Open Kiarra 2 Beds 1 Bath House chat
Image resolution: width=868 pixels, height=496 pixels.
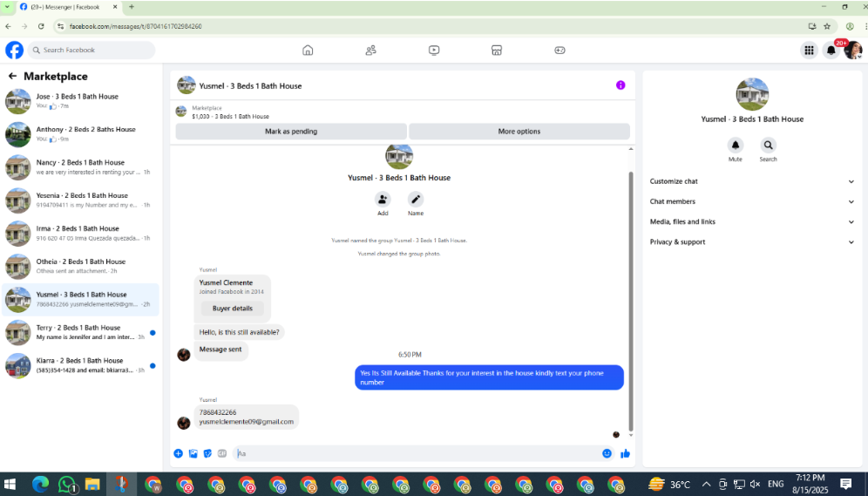tap(81, 365)
